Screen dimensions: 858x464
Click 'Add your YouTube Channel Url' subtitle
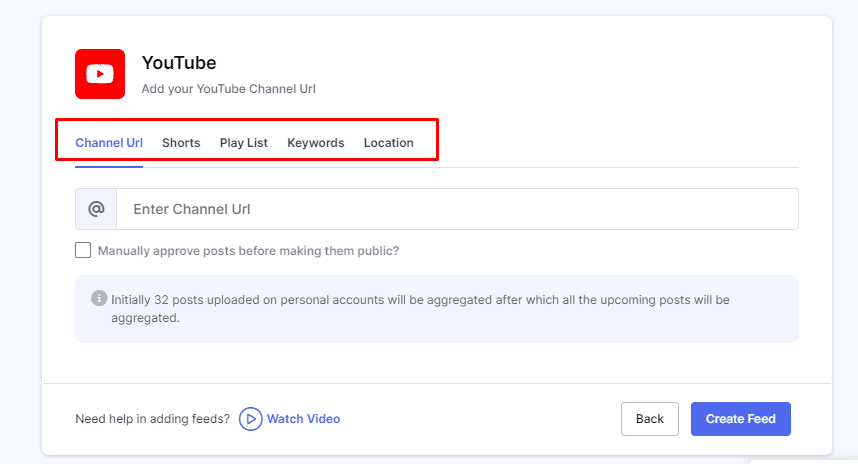(229, 89)
